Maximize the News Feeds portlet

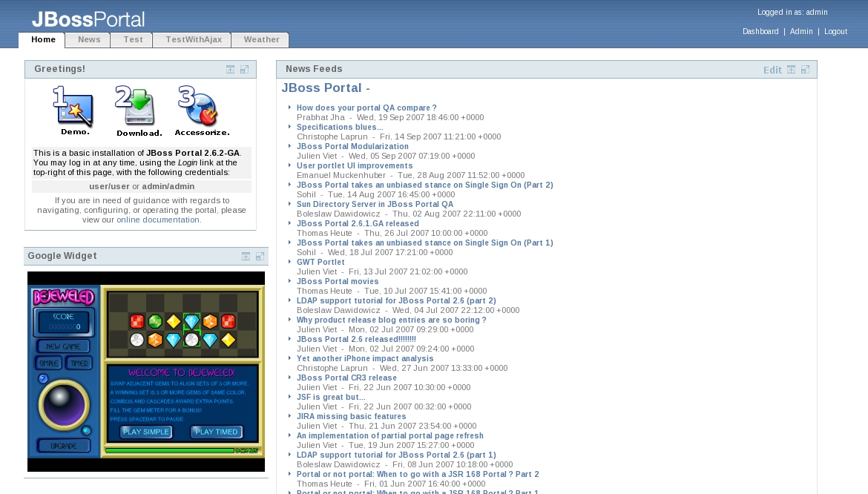click(806, 70)
